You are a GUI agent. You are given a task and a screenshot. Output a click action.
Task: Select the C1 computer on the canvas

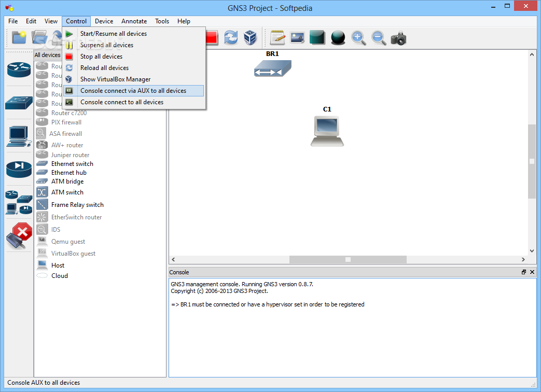pyautogui.click(x=327, y=131)
